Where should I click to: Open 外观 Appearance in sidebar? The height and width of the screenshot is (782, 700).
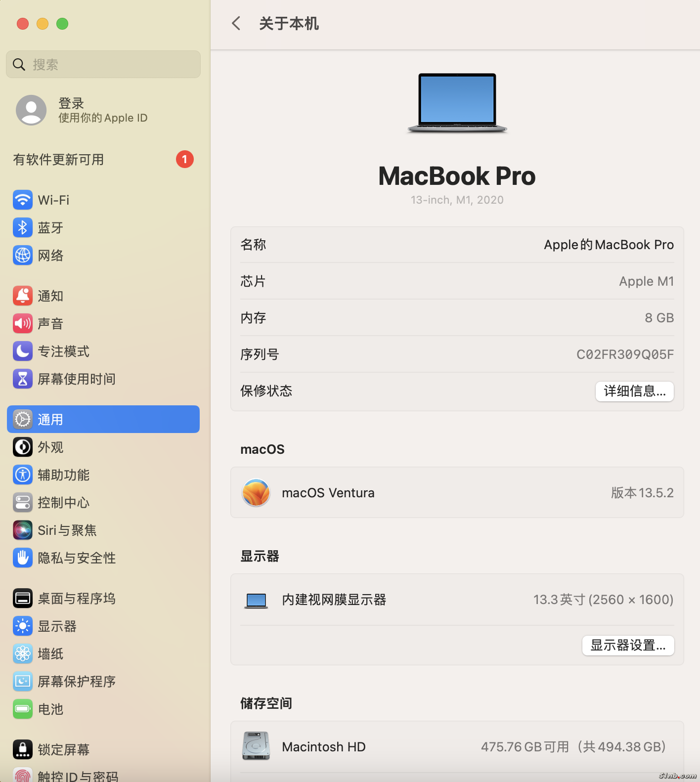[x=50, y=447]
